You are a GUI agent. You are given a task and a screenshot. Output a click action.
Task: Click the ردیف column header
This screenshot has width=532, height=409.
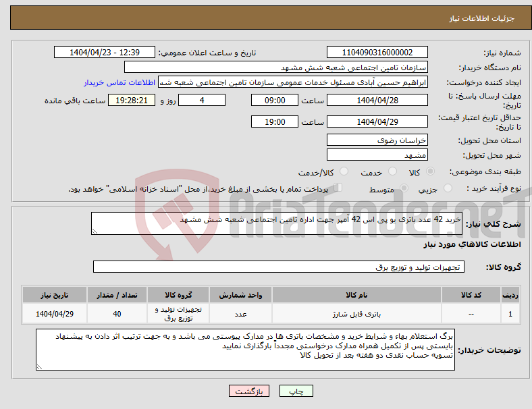click(x=510, y=295)
